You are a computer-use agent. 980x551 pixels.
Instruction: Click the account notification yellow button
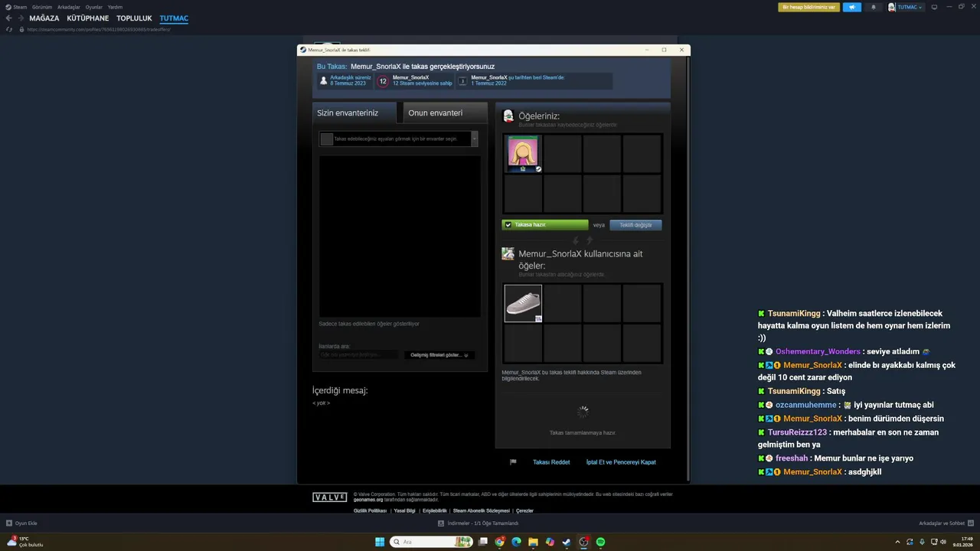[808, 7]
